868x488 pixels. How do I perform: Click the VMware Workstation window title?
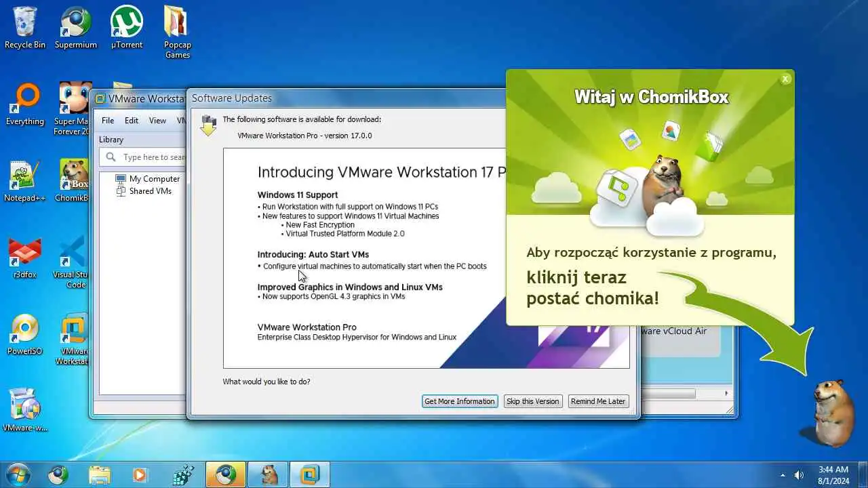tap(146, 98)
